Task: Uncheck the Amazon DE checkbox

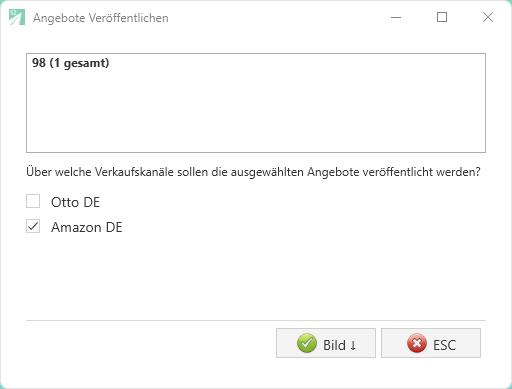Action: (x=33, y=226)
